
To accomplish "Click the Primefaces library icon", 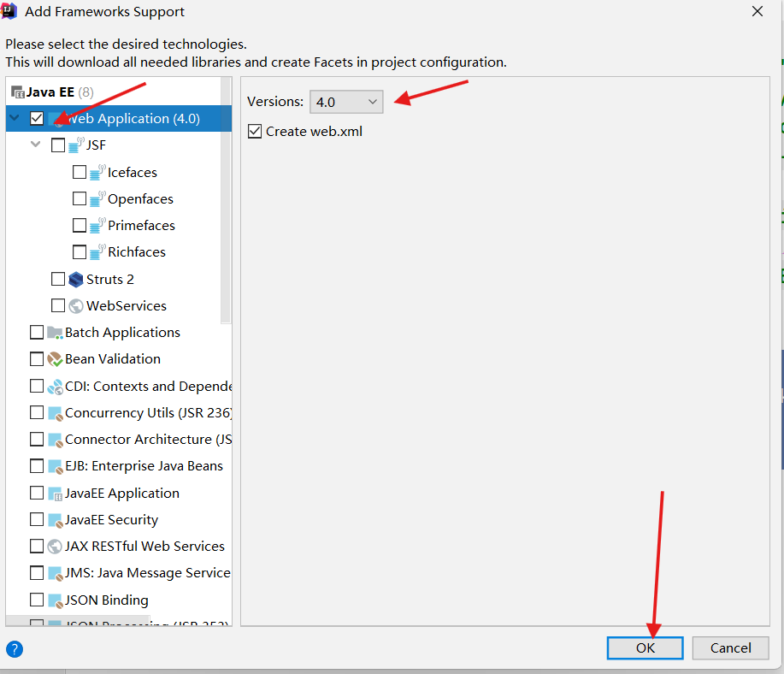I will (97, 225).
